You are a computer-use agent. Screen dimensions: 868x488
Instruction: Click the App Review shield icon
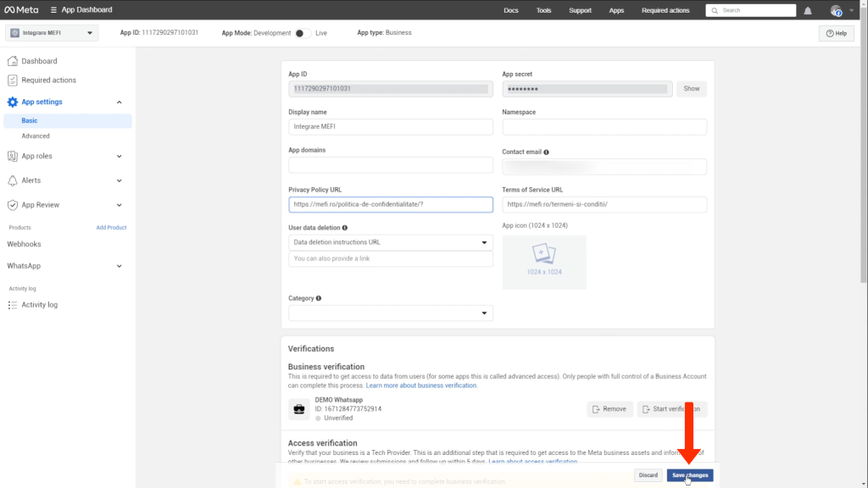coord(12,205)
